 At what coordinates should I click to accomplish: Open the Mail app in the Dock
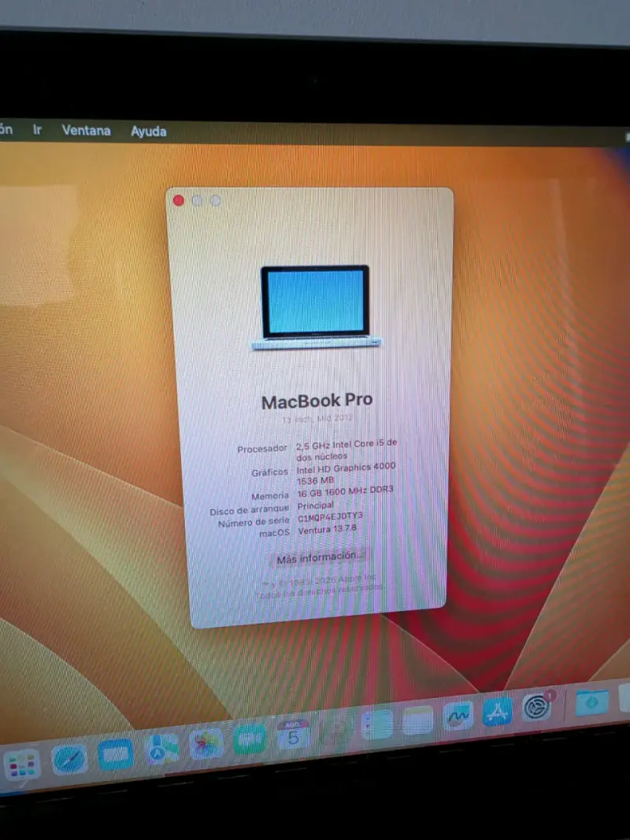[116, 753]
